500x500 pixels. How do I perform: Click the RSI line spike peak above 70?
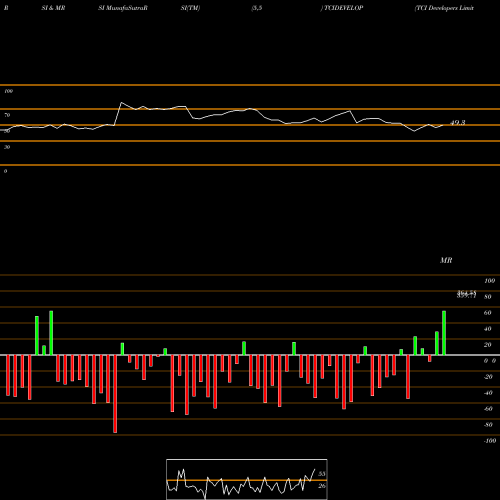pos(121,103)
